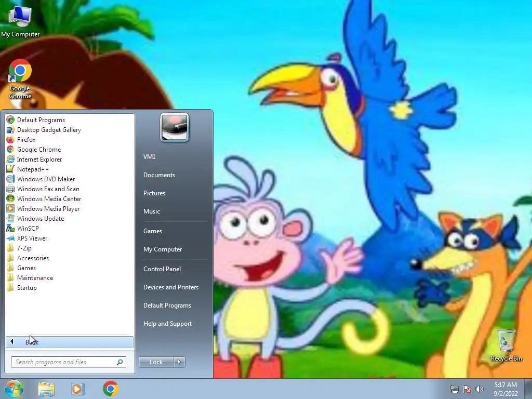The height and width of the screenshot is (399, 532).
Task: Select the Google Chrome desktop shortcut
Action: click(20, 79)
